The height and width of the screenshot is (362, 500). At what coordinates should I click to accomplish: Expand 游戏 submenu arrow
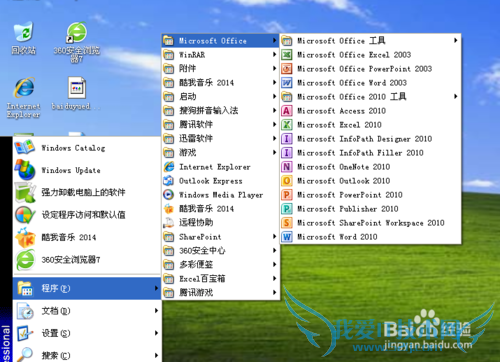274,153
